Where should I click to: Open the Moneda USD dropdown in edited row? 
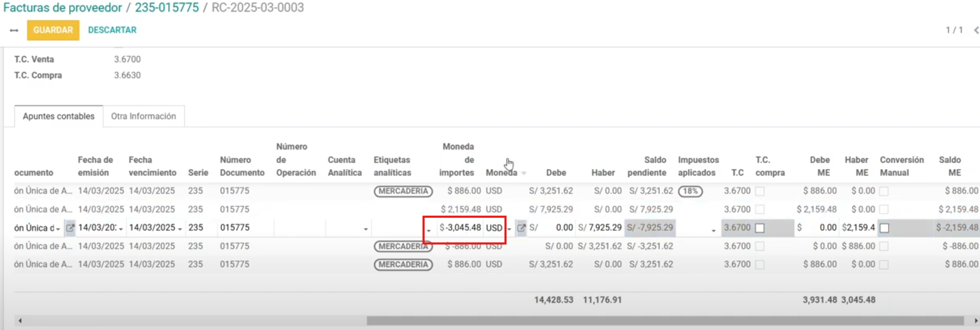click(x=509, y=229)
